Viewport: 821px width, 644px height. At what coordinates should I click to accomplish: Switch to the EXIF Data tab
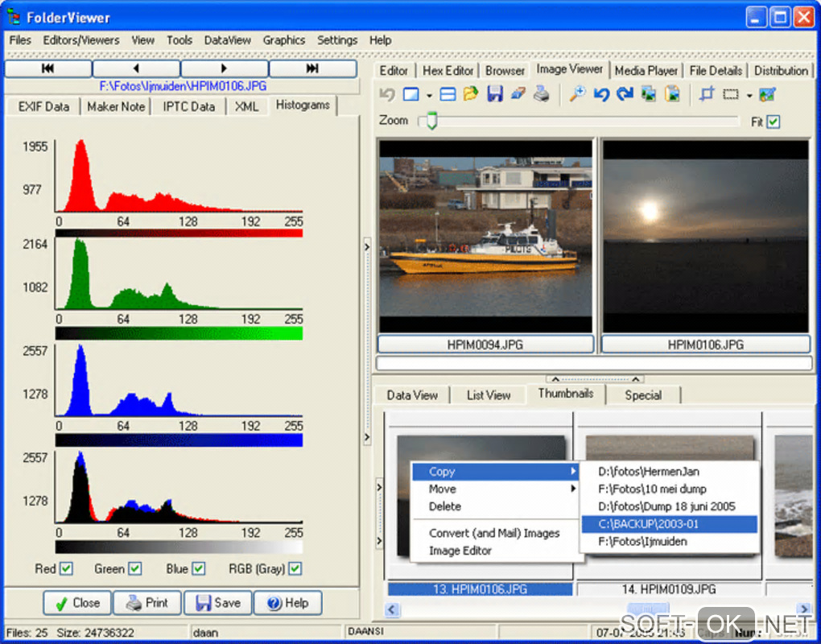tap(43, 106)
